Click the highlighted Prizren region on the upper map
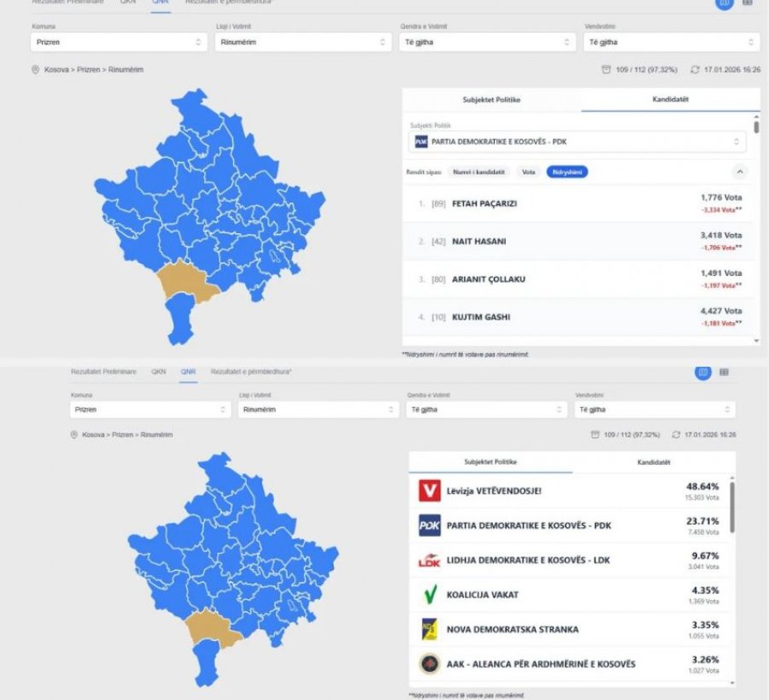Image resolution: width=769 pixels, height=700 pixels. (186, 282)
